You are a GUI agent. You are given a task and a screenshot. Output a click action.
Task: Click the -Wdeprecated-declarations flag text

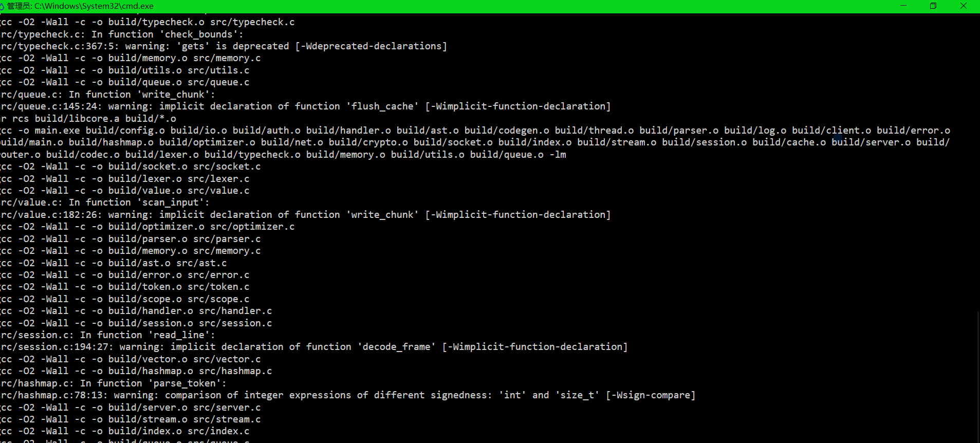[x=371, y=46]
